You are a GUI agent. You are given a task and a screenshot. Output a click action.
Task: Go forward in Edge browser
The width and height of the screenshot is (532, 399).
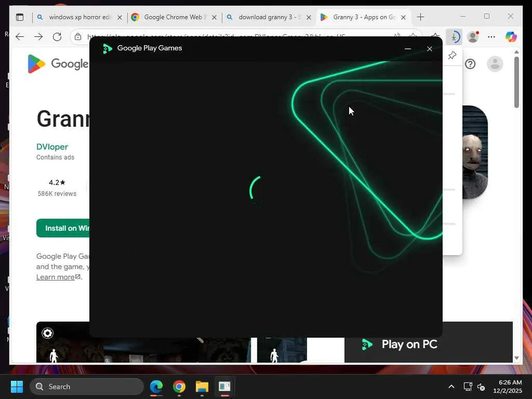[38, 37]
